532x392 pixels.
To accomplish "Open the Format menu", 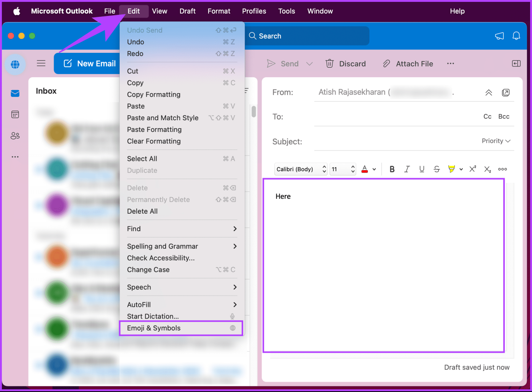I will (219, 11).
